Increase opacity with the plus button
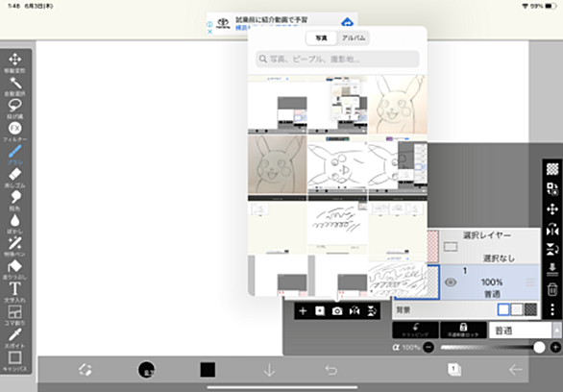 [x=555, y=347]
